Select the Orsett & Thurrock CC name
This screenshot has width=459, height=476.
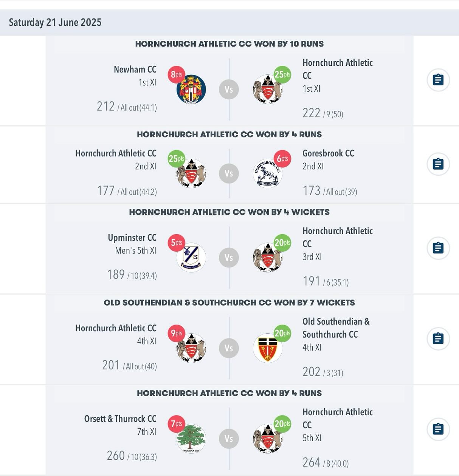pos(120,419)
